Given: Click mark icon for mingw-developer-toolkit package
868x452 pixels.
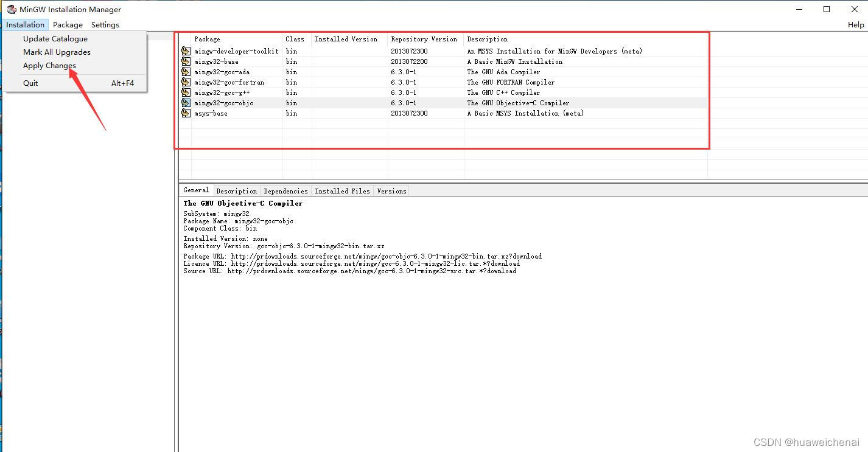Looking at the screenshot, I should [186, 51].
